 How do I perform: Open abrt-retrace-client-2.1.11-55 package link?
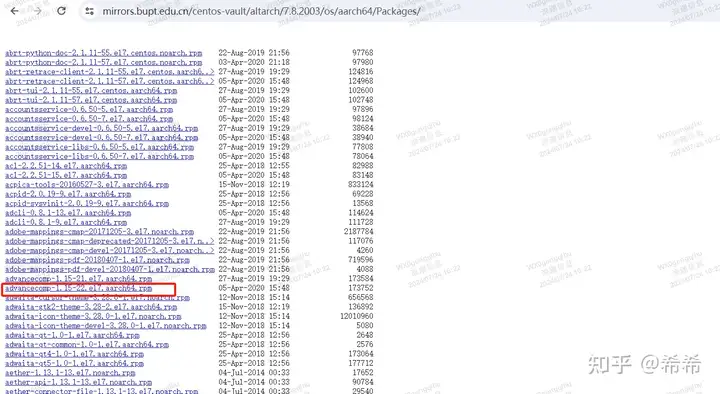coord(110,72)
